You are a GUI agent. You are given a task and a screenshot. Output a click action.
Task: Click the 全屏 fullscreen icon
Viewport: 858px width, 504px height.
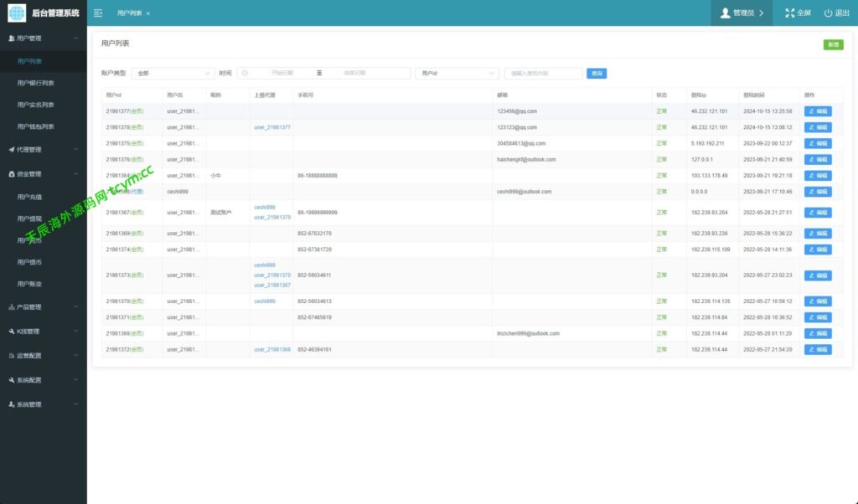tap(789, 13)
